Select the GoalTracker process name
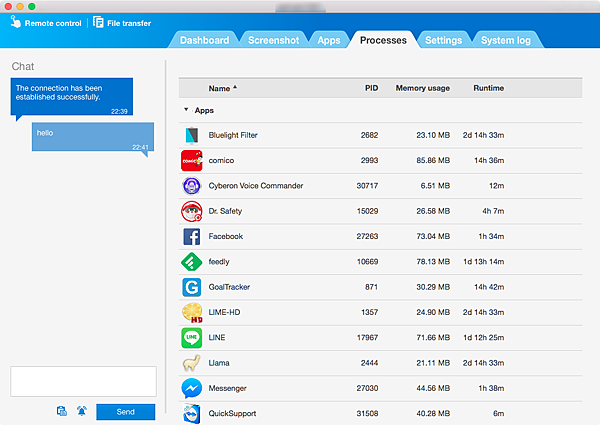The width and height of the screenshot is (600, 425). (229, 287)
